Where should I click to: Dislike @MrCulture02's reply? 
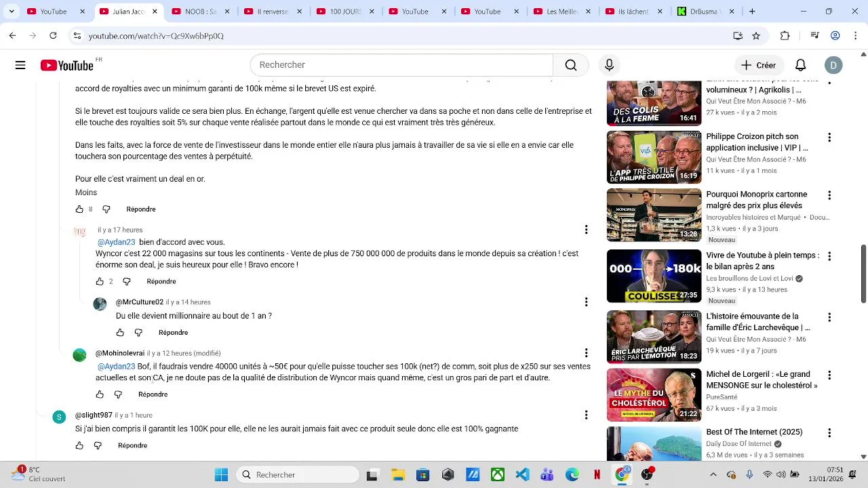point(138,333)
